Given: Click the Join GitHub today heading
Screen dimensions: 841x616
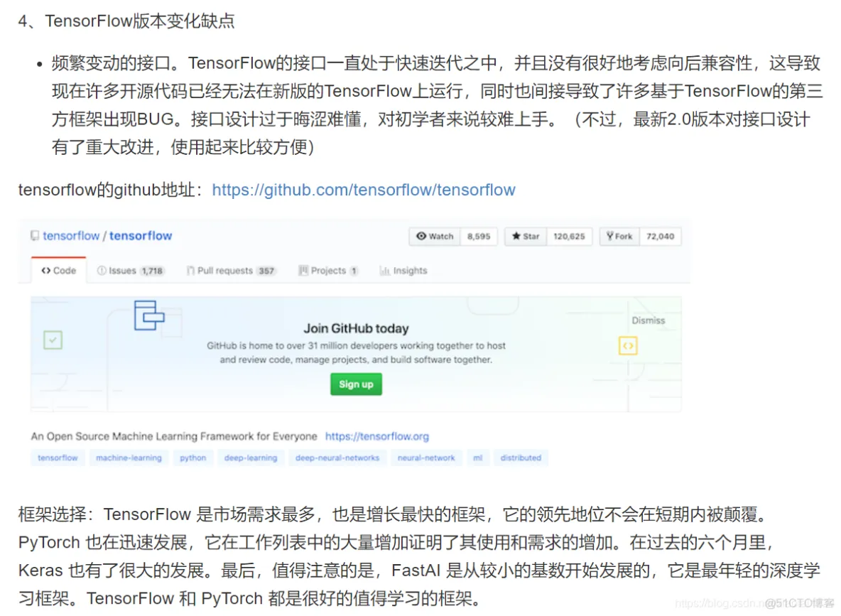Looking at the screenshot, I should (356, 328).
